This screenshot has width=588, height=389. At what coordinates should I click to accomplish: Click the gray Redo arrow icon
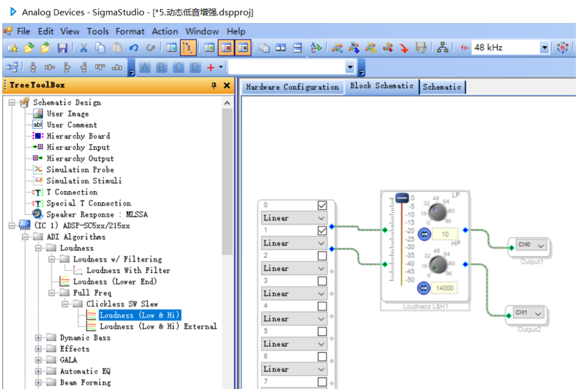(150, 48)
